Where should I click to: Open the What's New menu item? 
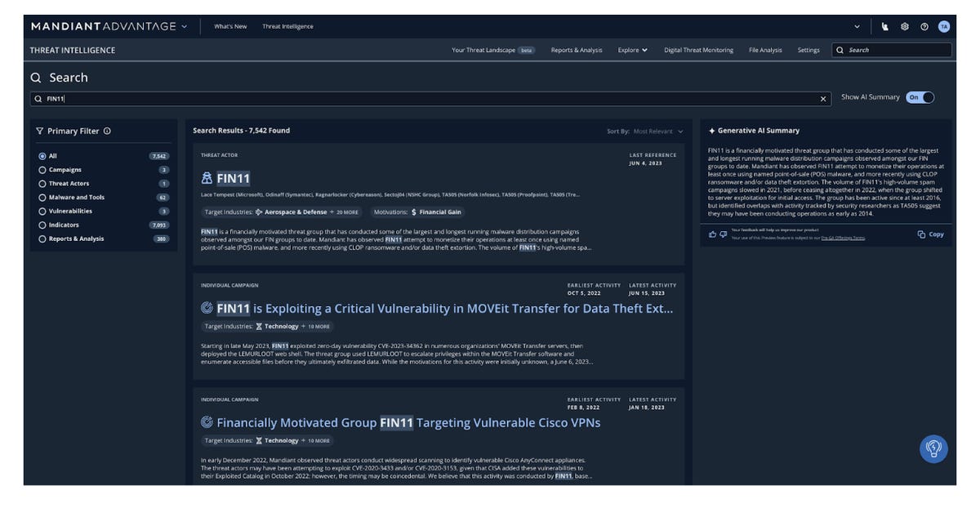(x=230, y=26)
